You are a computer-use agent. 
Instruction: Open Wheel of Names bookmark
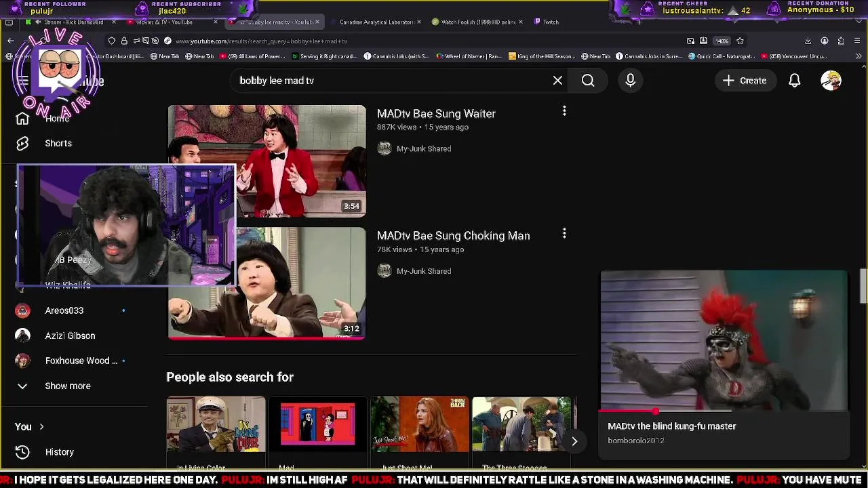coord(469,56)
